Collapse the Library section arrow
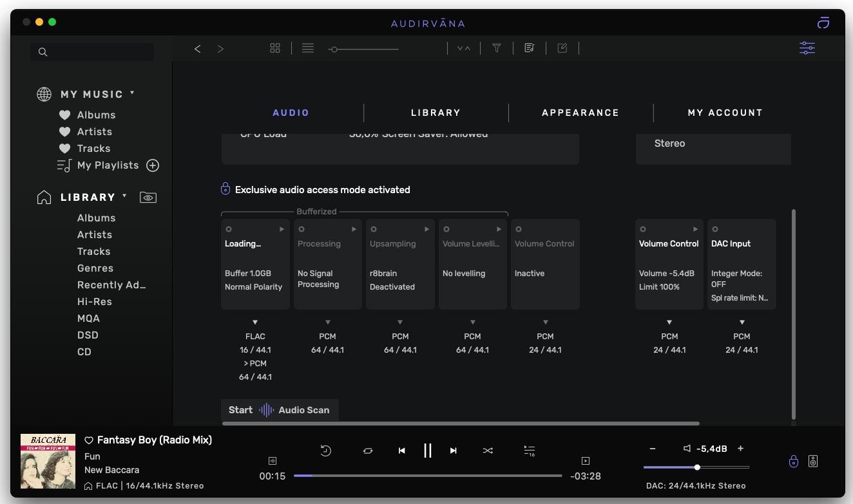853x504 pixels. pyautogui.click(x=124, y=196)
